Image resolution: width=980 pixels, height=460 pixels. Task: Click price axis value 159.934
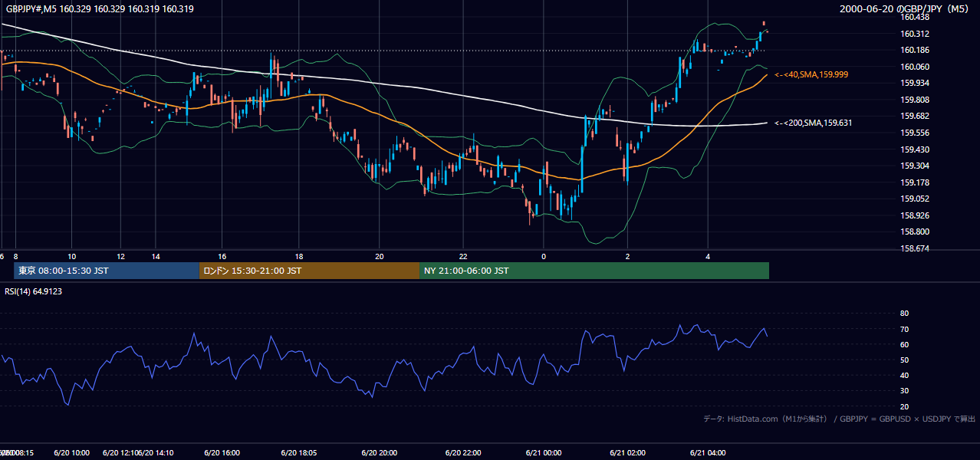[x=915, y=83]
